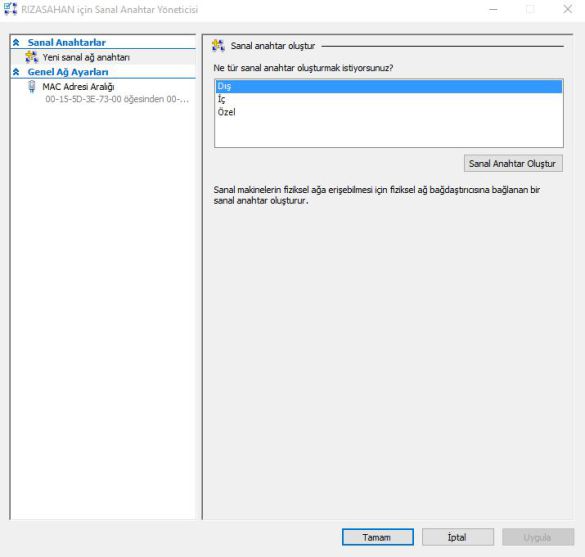Image resolution: width=585 pixels, height=557 pixels.
Task: Cancel with the İptal button
Action: [458, 537]
